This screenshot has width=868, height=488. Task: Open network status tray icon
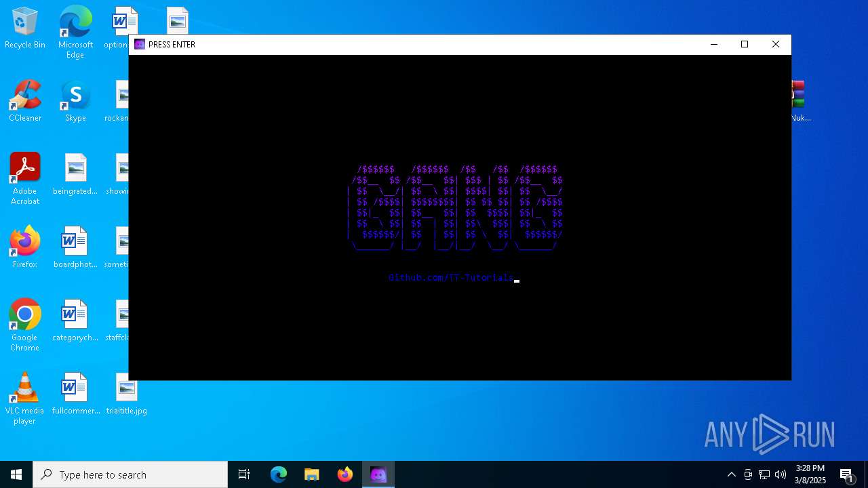coord(764,474)
